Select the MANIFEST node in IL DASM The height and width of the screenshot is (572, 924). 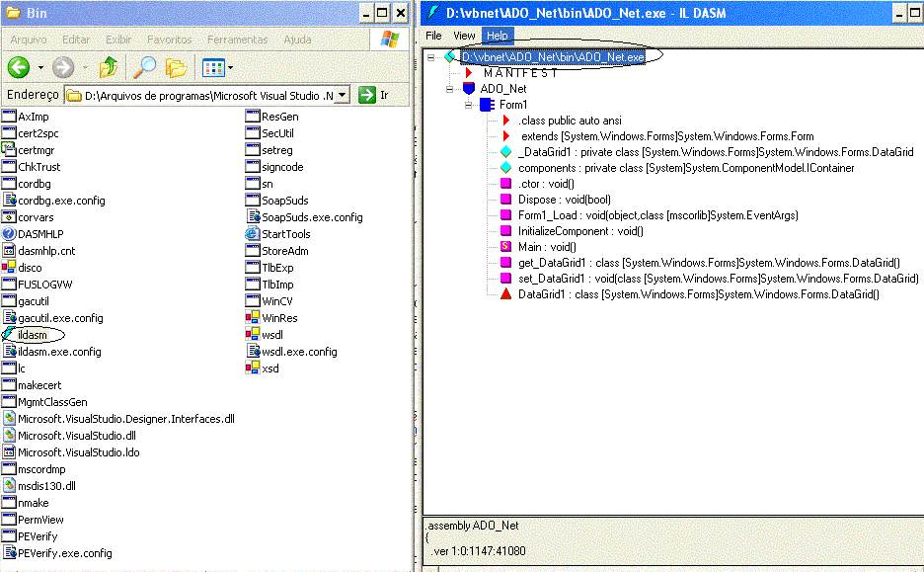tap(520, 73)
